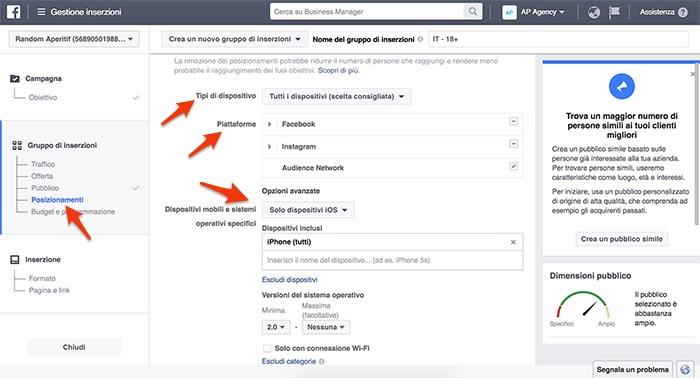
Task: Uncheck the Audience Network checkbox
Action: click(513, 166)
